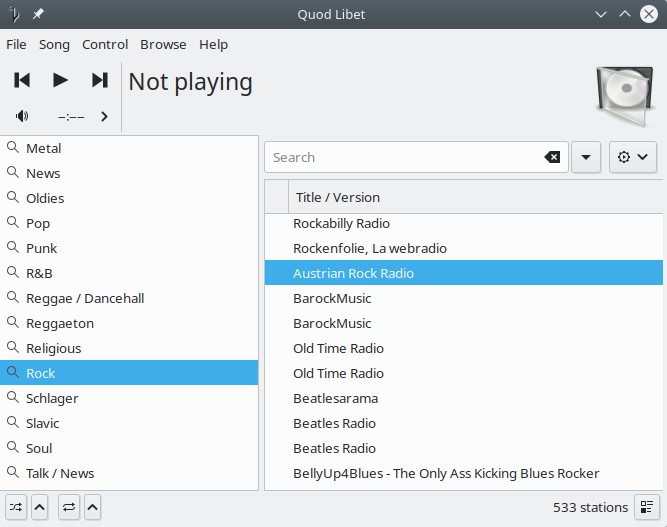Screen dimensions: 667x527
Task: Toggle repeat playback mode
Action: click(69, 507)
